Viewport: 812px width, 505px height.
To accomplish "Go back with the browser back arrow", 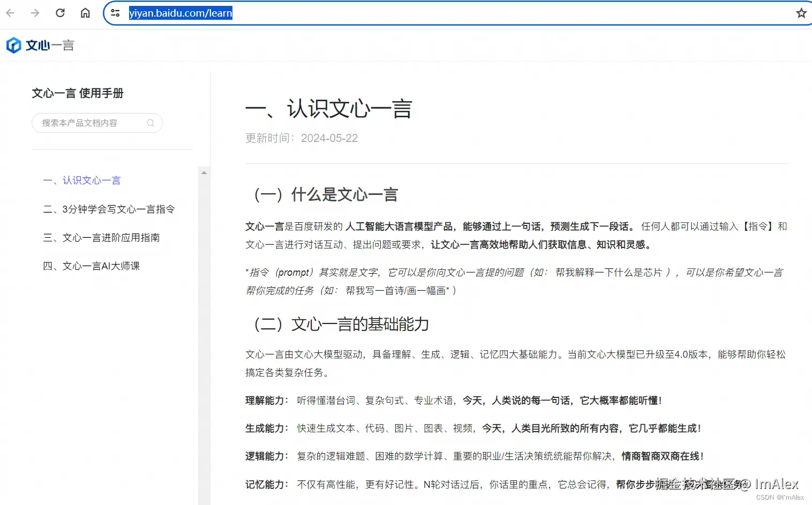I will tap(10, 13).
